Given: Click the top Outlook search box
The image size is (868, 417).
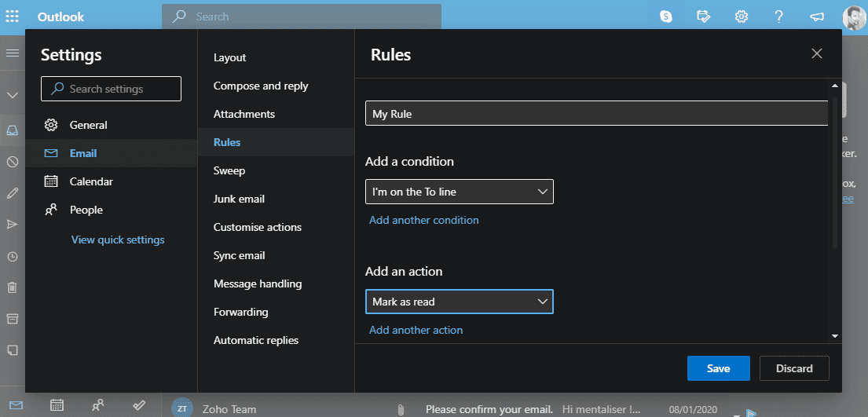Looking at the screenshot, I should tap(302, 16).
